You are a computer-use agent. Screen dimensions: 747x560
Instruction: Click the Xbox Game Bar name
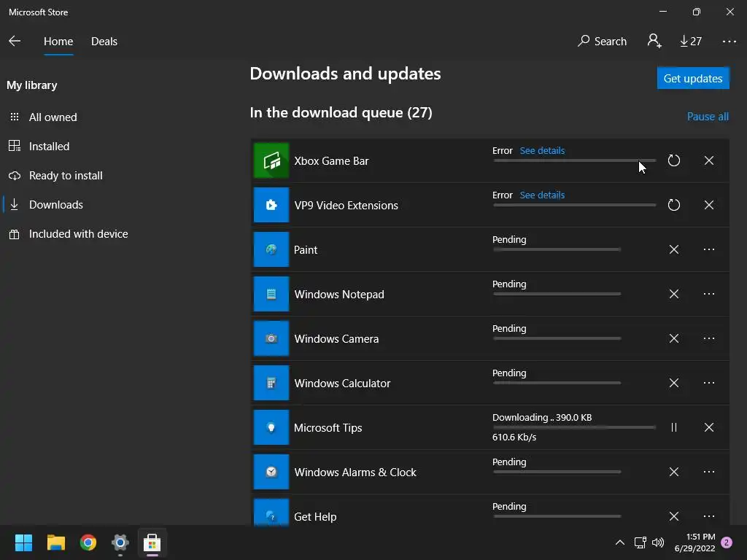pyautogui.click(x=332, y=161)
